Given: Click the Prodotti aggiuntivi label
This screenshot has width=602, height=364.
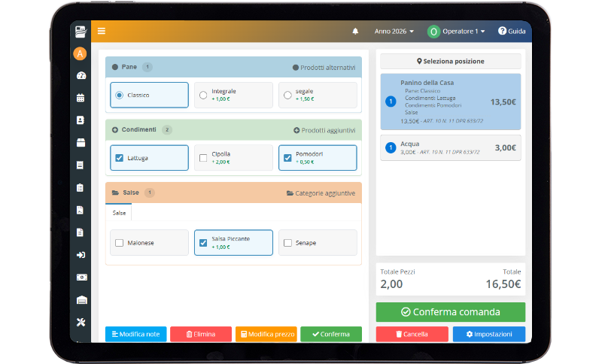Looking at the screenshot, I should (324, 130).
